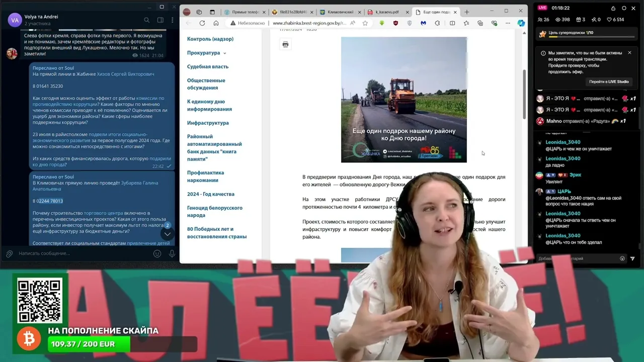
Task: Click Перейти в LIVE Studio button
Action: pos(609,81)
